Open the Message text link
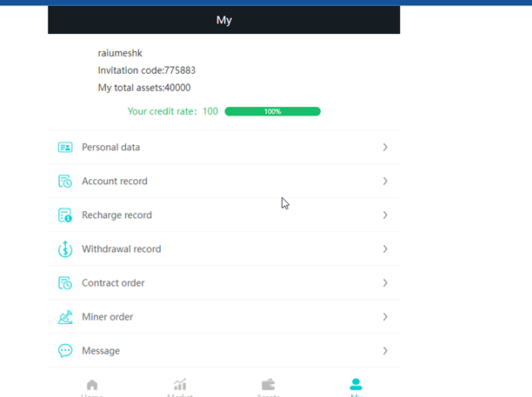This screenshot has height=397, width=532. [x=101, y=351]
